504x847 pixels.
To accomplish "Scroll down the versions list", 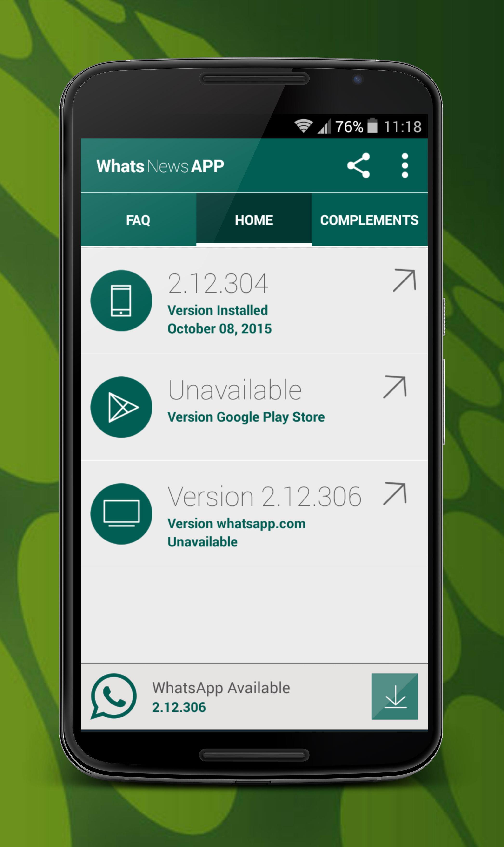I will [x=252, y=420].
